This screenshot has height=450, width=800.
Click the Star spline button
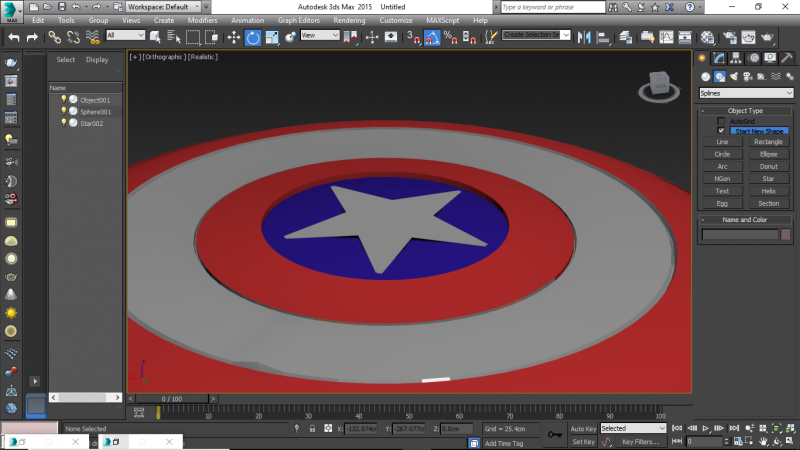(768, 179)
